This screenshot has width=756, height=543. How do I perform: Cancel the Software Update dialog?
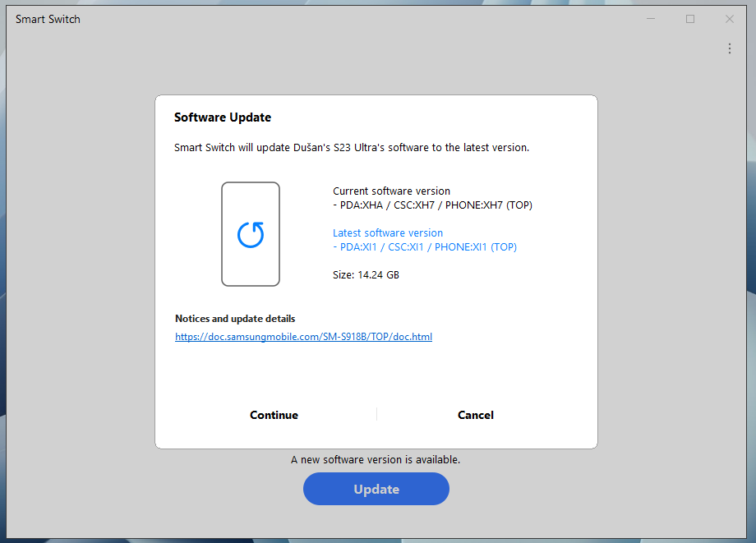(475, 415)
